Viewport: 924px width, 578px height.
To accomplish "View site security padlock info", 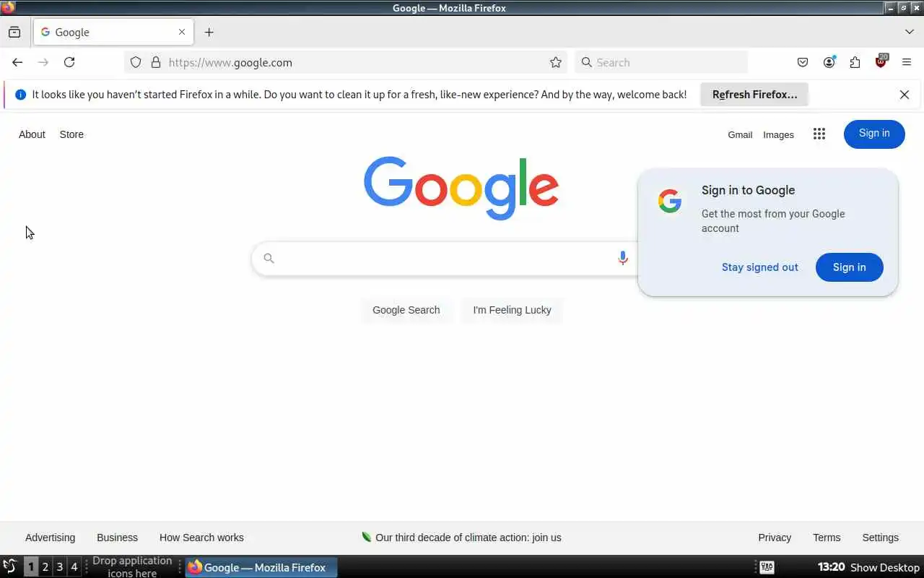I will pos(155,62).
